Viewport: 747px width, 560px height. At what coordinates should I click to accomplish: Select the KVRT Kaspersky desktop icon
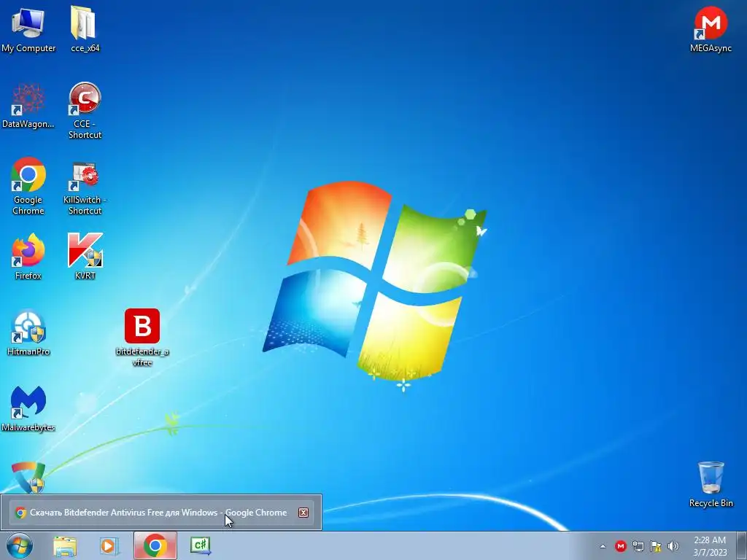pyautogui.click(x=85, y=256)
